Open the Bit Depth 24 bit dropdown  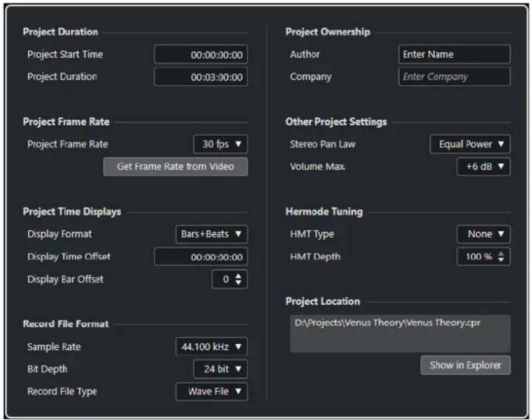[x=221, y=369]
